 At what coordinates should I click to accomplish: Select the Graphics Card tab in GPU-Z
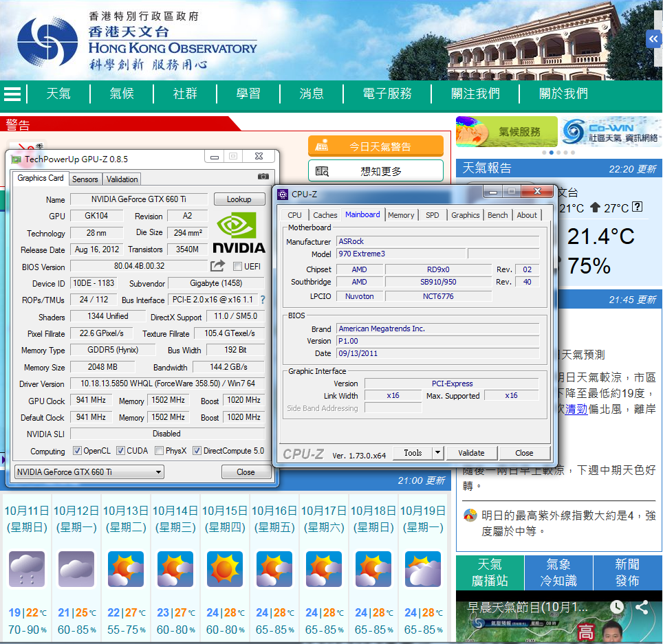point(41,178)
